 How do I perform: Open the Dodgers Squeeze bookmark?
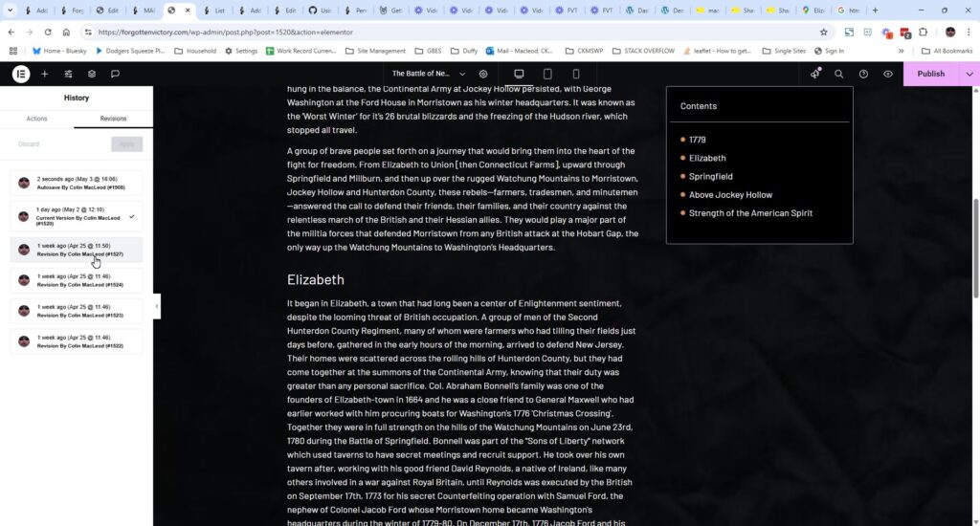pos(130,51)
